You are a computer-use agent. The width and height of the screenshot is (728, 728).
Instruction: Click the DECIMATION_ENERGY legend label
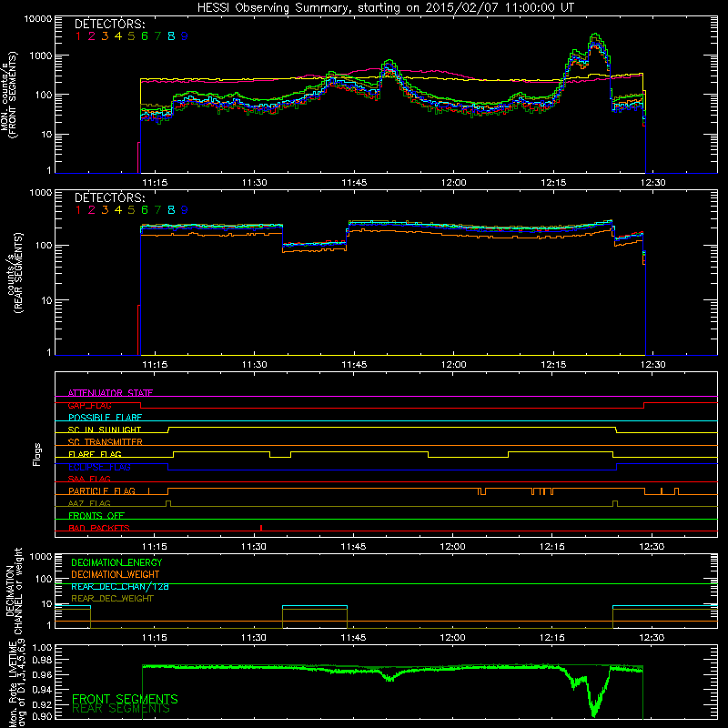tap(116, 562)
